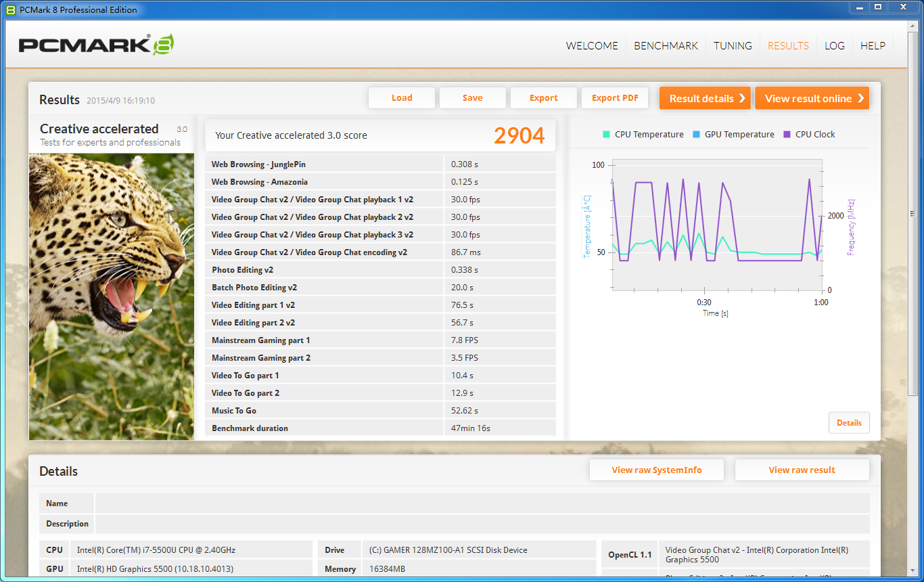Viewport: 924px width, 582px height.
Task: Click the 86.7 ms encoding value
Action: pyautogui.click(x=466, y=252)
